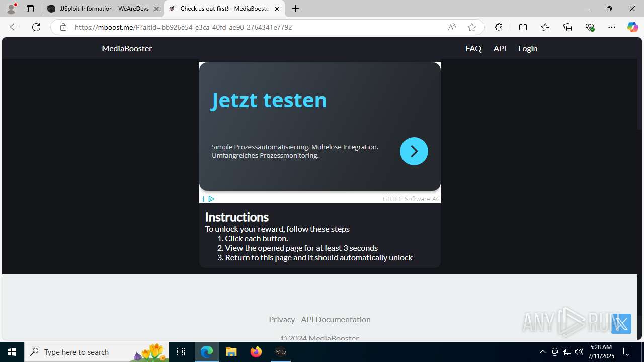Open the API menu link
The image size is (644, 362).
(500, 48)
